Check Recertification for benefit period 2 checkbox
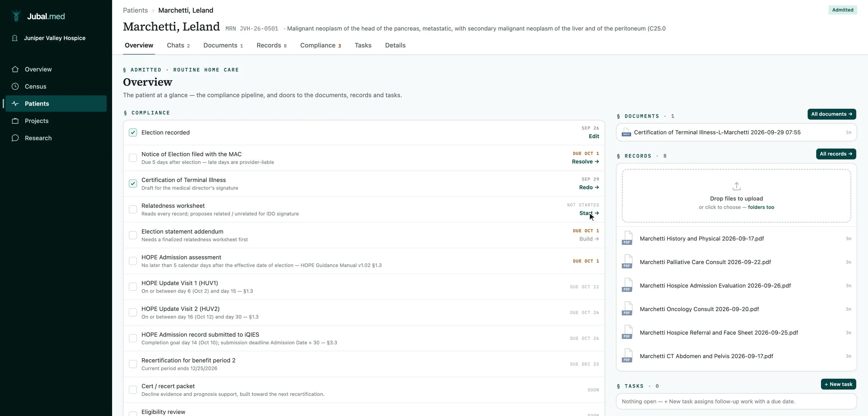The image size is (868, 416). 133,364
